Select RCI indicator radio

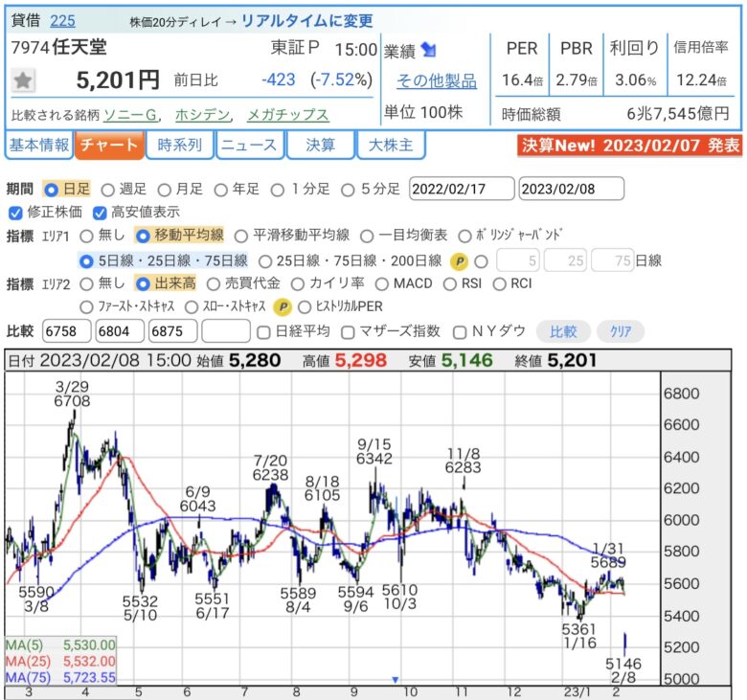point(499,284)
